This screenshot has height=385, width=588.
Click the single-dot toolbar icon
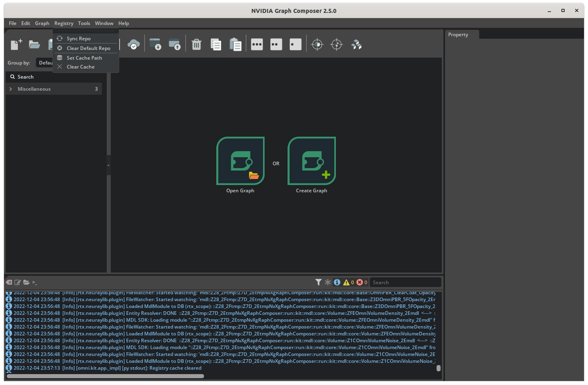tap(296, 44)
